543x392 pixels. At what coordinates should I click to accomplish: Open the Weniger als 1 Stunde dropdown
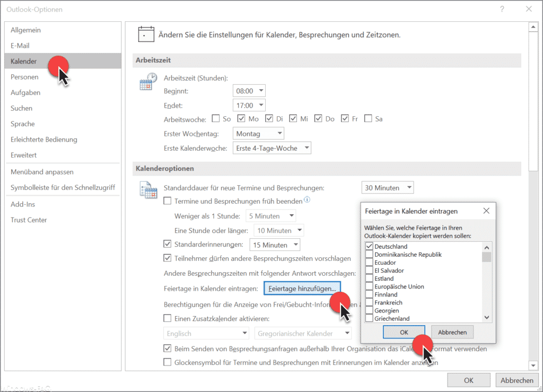[271, 216]
